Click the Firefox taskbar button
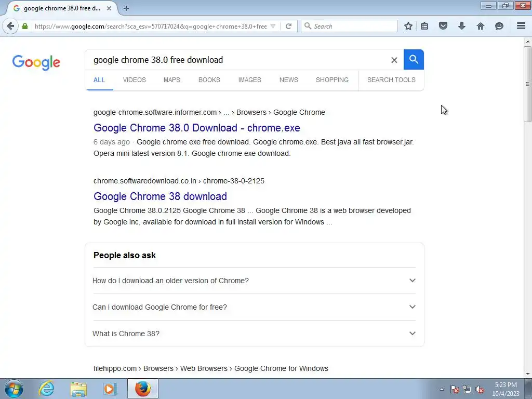Viewport: 532px width, 399px height. 143,389
